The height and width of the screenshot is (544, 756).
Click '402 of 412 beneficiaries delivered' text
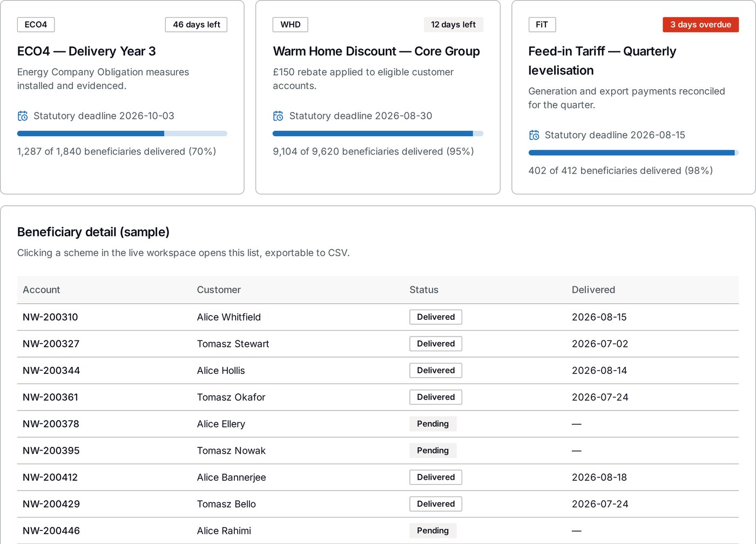(605, 171)
